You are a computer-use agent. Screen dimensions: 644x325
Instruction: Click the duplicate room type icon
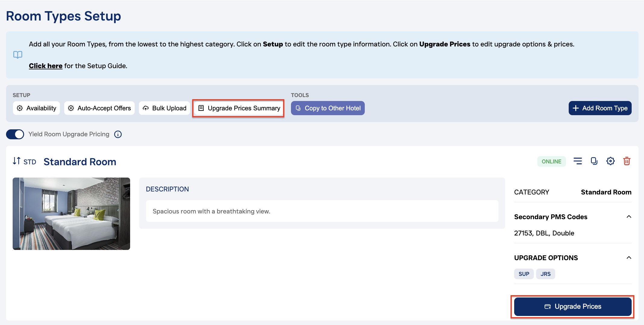594,161
